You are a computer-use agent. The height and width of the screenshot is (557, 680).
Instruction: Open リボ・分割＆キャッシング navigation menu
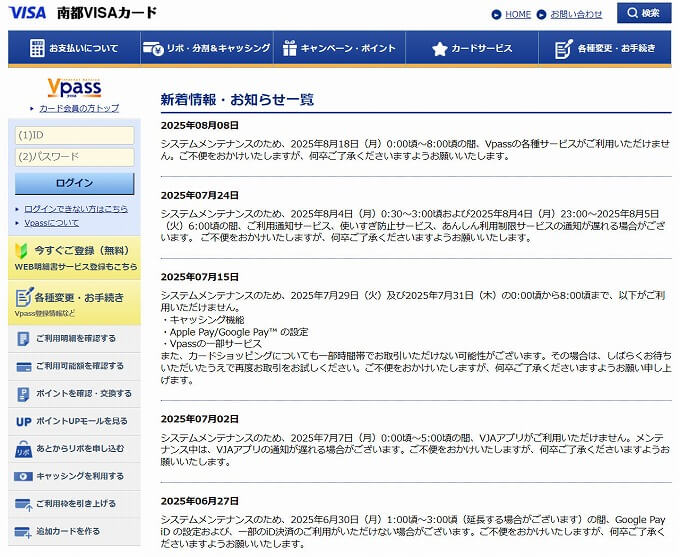point(206,48)
